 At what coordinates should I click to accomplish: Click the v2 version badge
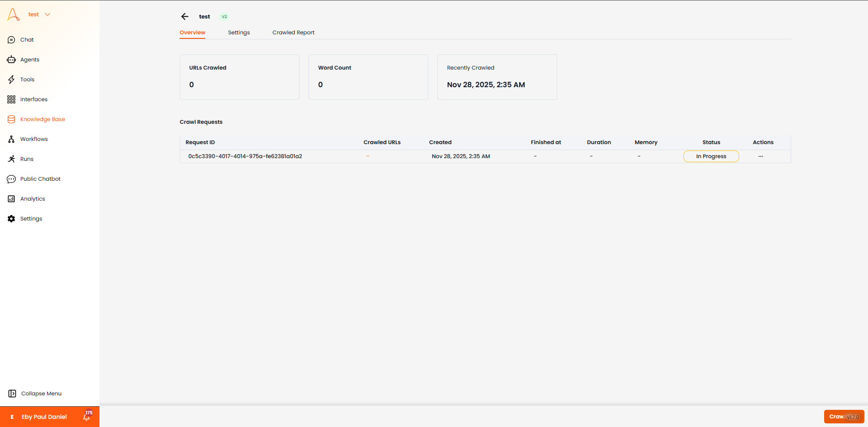pos(224,17)
